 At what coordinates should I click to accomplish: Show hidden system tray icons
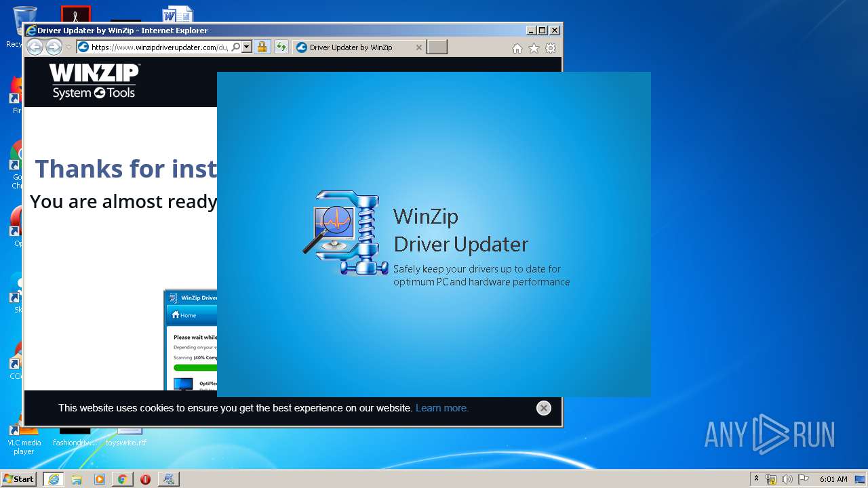pos(757,479)
